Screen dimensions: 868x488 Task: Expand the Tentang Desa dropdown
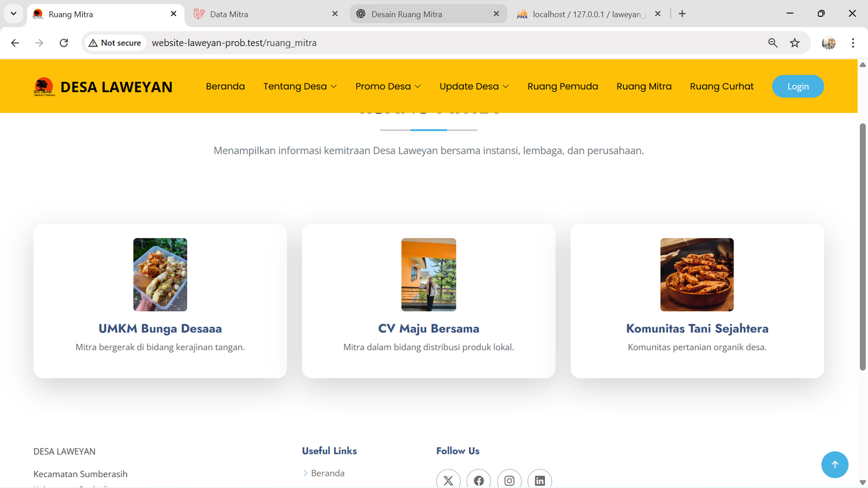(x=299, y=86)
